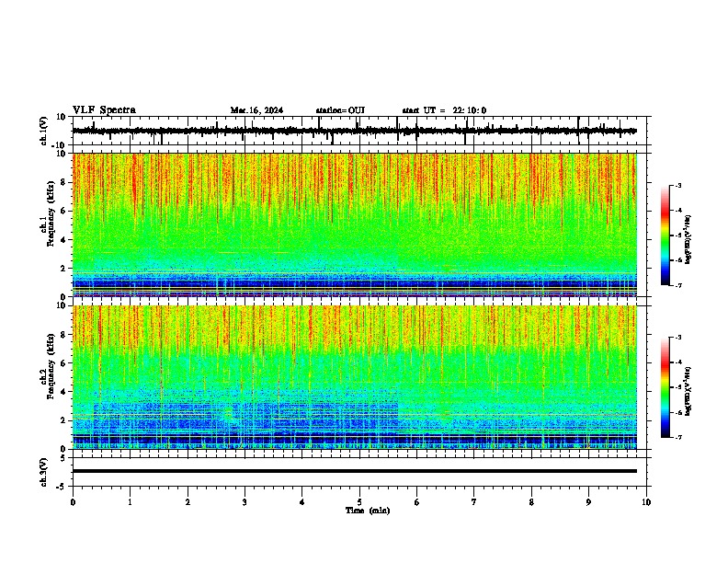Screen dimensions: 728x563
Task: Click the '0' tick label on time axis
Action: point(73,502)
